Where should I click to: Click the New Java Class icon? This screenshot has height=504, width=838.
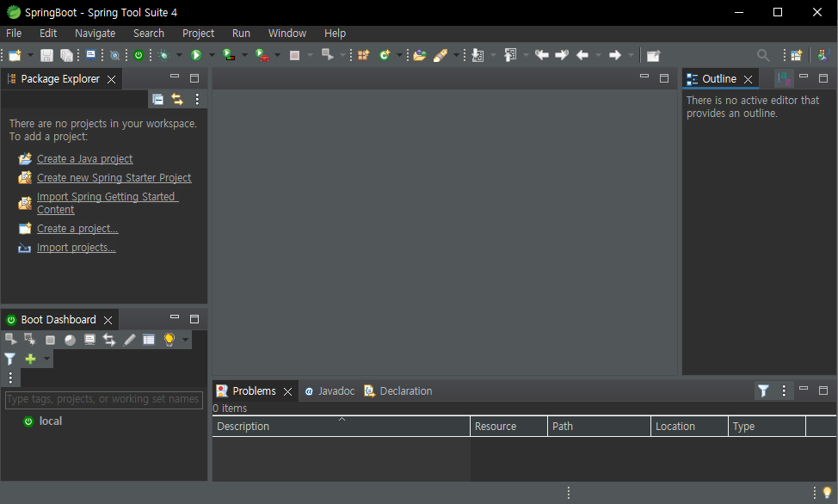coord(385,55)
